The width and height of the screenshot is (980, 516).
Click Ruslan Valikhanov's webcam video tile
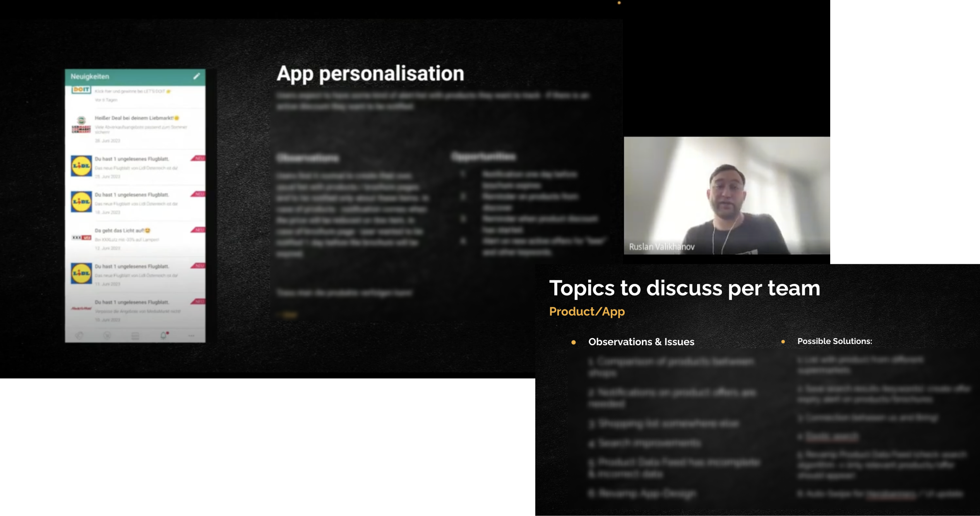(726, 195)
